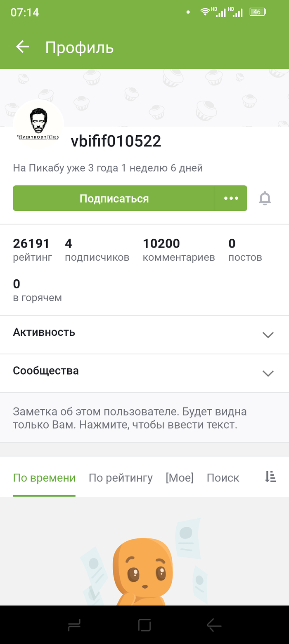Open the Поиск tab

pos(223,477)
